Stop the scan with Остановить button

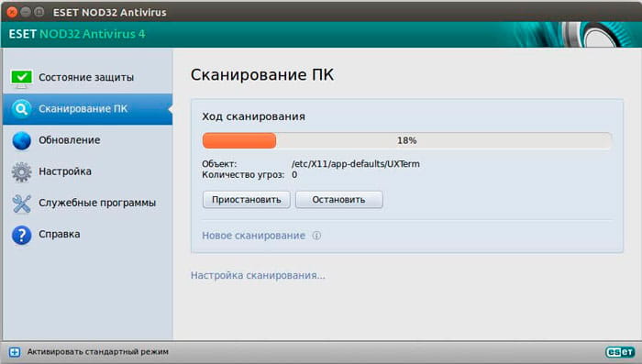click(x=339, y=200)
